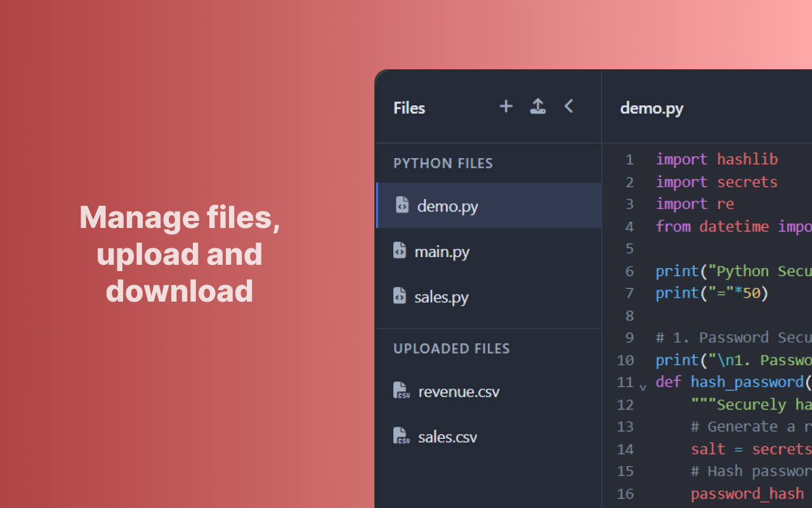The image size is (812, 508).
Task: Open the upload files icon
Action: pos(537,106)
